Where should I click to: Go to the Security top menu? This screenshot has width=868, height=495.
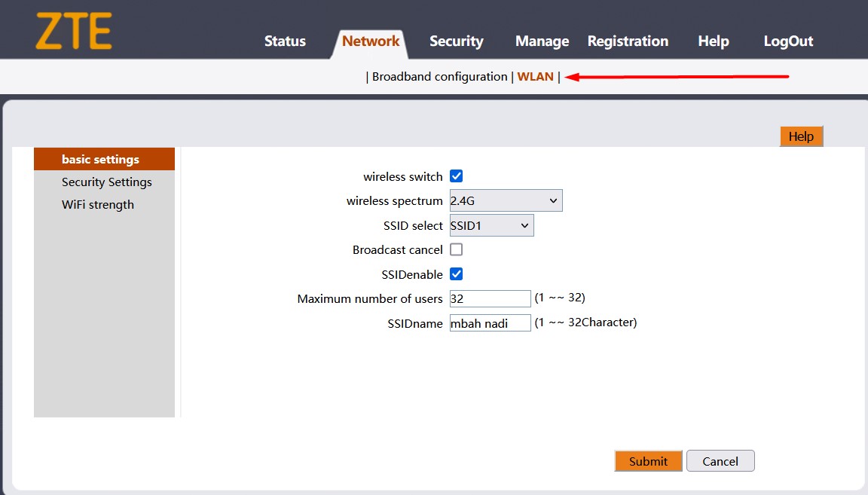pyautogui.click(x=456, y=41)
